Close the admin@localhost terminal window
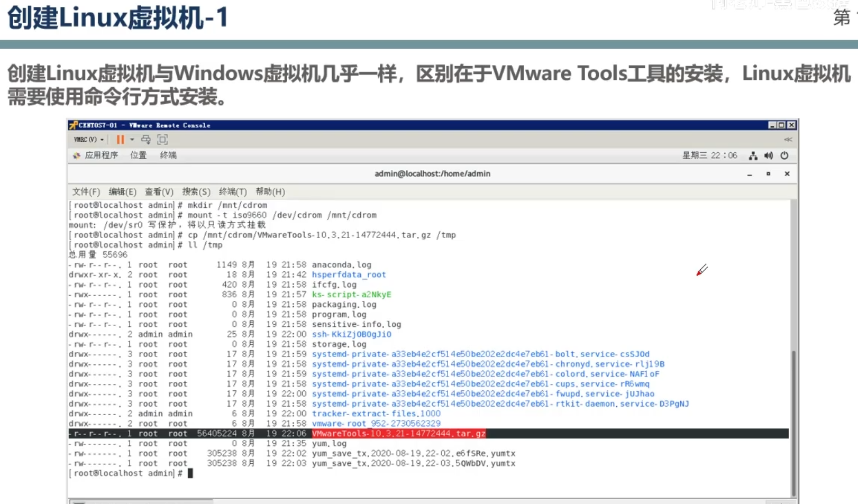 click(x=787, y=174)
